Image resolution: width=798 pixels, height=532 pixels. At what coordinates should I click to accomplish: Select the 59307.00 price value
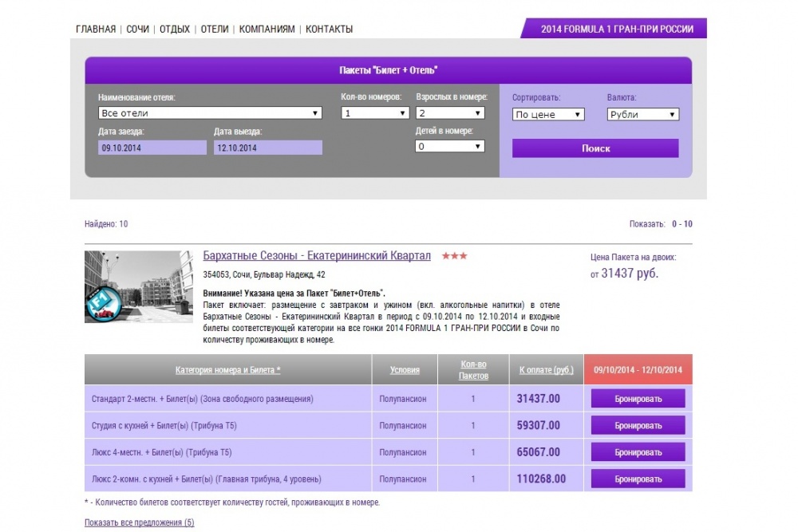(538, 425)
